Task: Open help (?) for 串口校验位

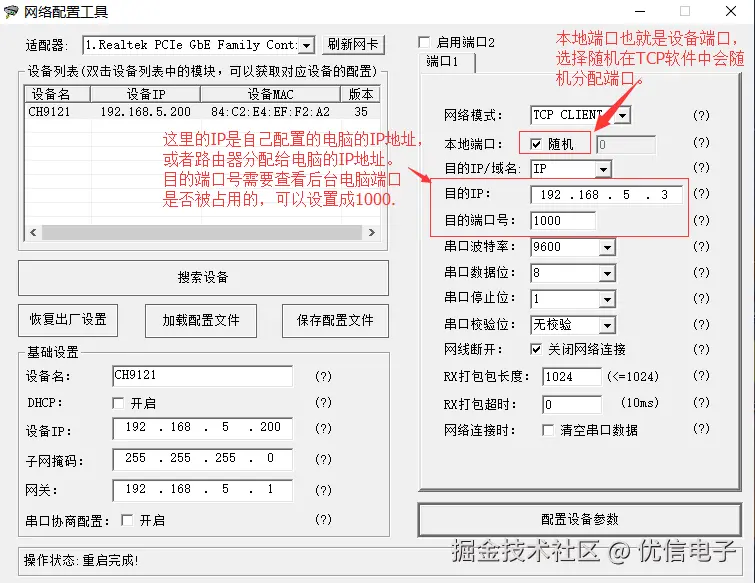Action: coord(701,324)
